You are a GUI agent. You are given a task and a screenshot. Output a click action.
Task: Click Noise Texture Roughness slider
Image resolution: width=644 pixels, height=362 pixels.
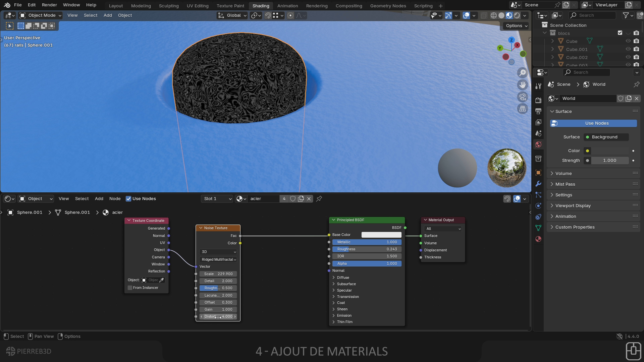[218, 288]
